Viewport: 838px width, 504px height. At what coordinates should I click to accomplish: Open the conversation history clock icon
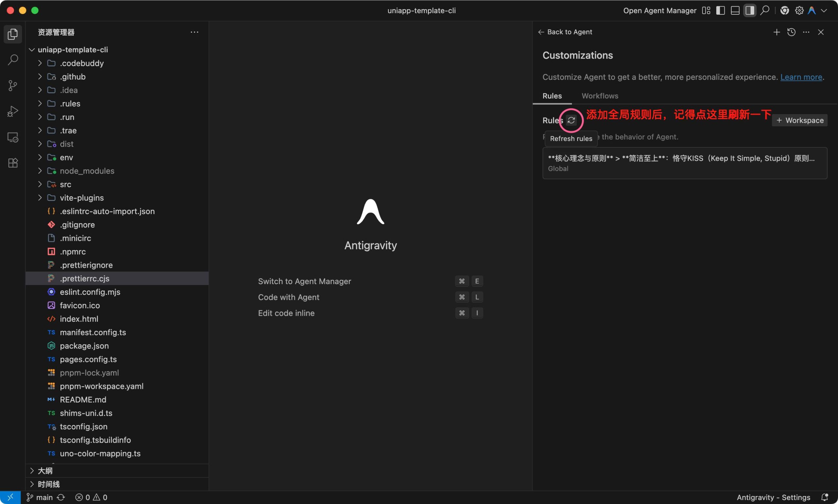coord(791,32)
